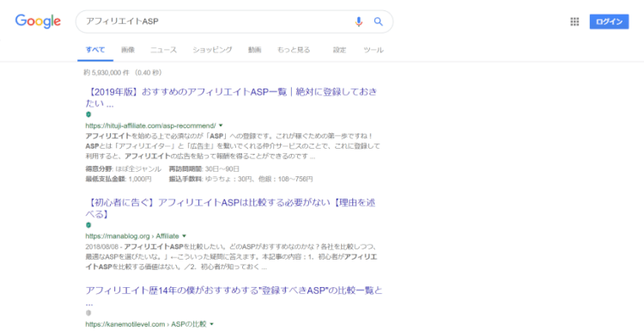Open the 設定 menu
Viewport: 644px width, 331px height.
(x=339, y=50)
